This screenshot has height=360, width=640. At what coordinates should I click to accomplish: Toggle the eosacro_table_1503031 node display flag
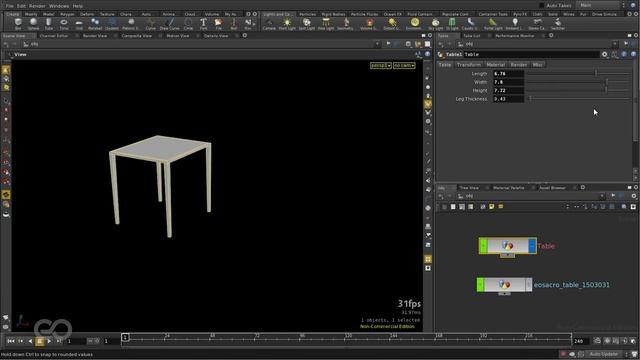pyautogui.click(x=529, y=284)
